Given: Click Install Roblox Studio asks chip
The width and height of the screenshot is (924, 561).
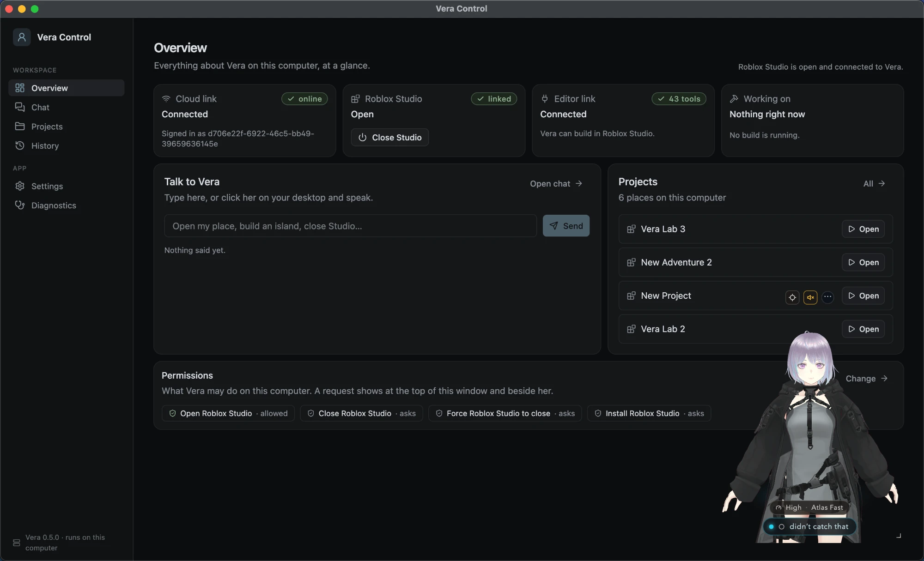Looking at the screenshot, I should click(x=649, y=413).
